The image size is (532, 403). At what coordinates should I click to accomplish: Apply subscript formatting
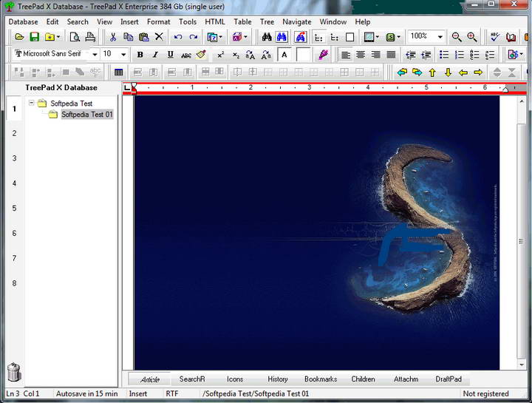236,55
